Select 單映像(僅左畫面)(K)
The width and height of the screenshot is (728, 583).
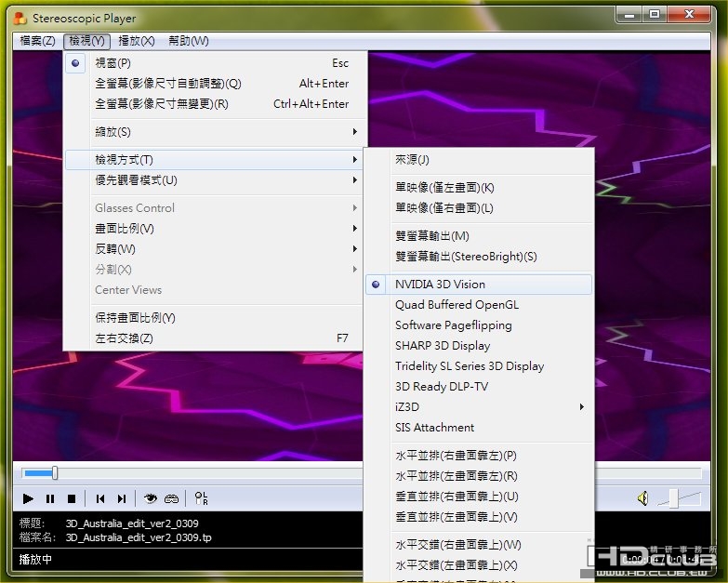(479, 188)
